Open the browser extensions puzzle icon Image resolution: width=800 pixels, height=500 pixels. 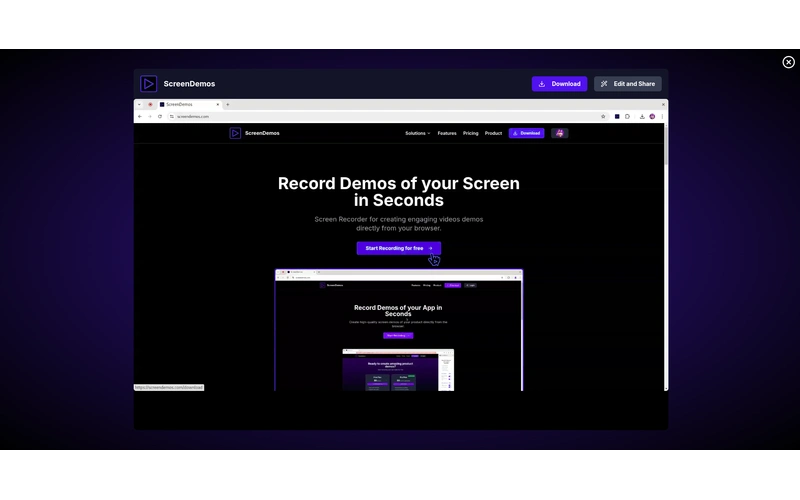628,116
